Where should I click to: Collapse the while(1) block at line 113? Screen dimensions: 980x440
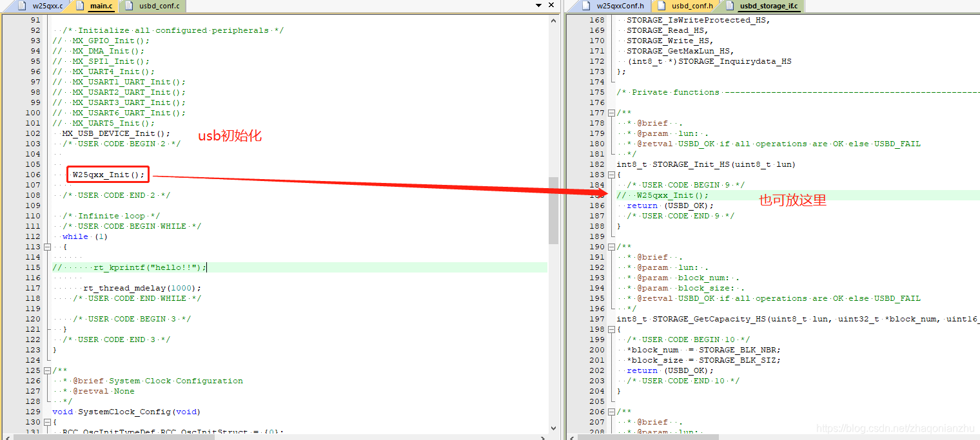pos(48,247)
